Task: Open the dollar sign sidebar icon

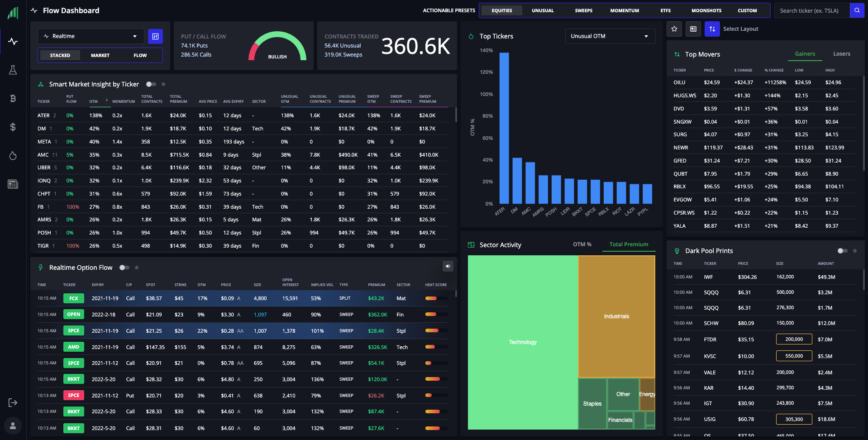Action: 13,127
